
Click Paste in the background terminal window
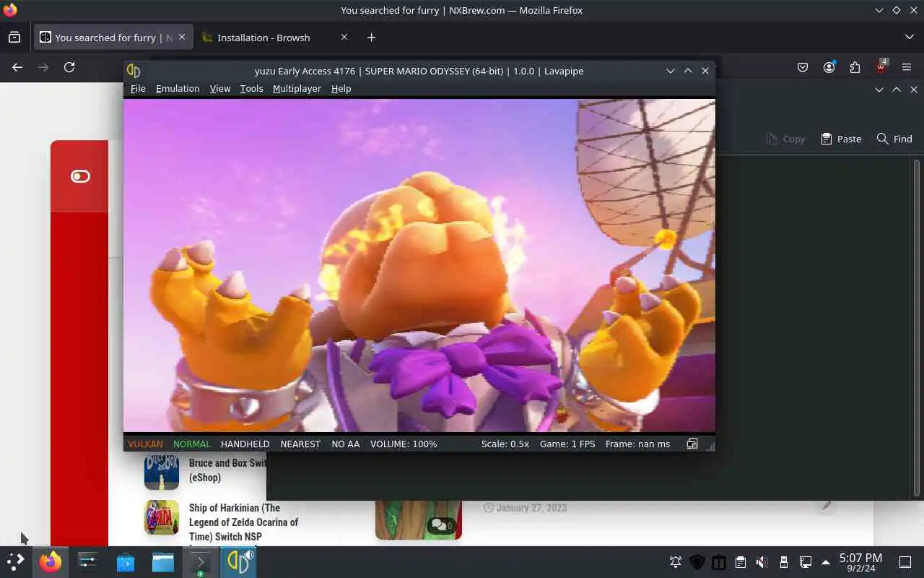pos(841,139)
